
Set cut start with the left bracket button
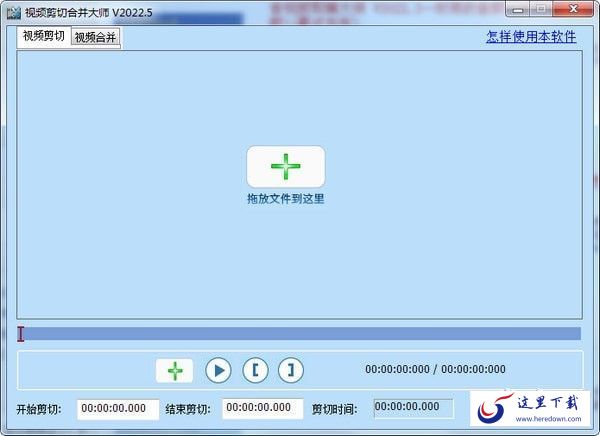[x=254, y=370]
